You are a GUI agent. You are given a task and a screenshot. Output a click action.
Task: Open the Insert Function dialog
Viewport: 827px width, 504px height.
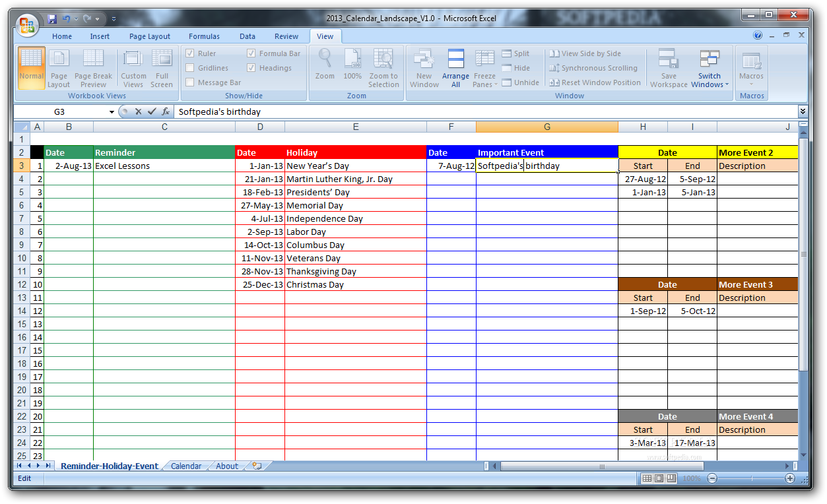(166, 111)
